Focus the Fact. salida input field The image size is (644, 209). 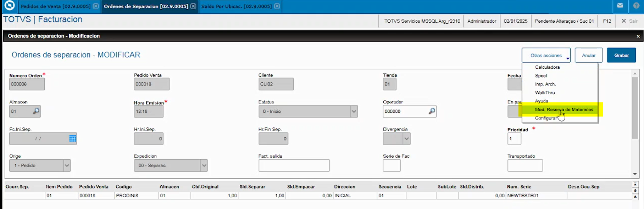pyautogui.click(x=294, y=165)
